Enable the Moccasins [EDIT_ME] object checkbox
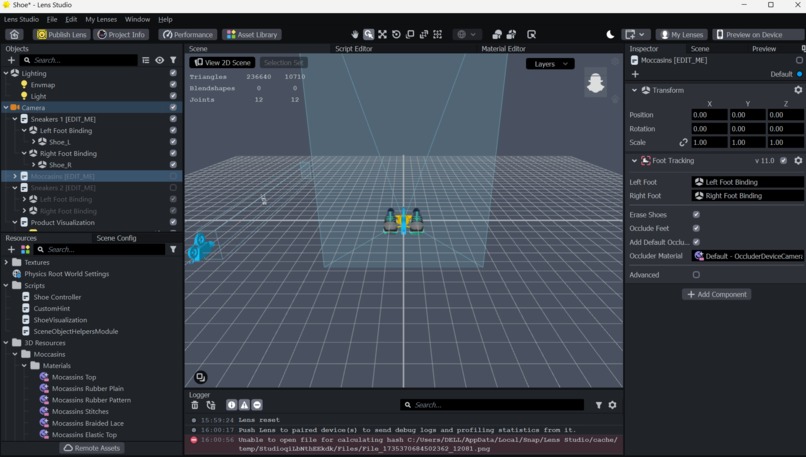This screenshot has width=806, height=457. [173, 176]
